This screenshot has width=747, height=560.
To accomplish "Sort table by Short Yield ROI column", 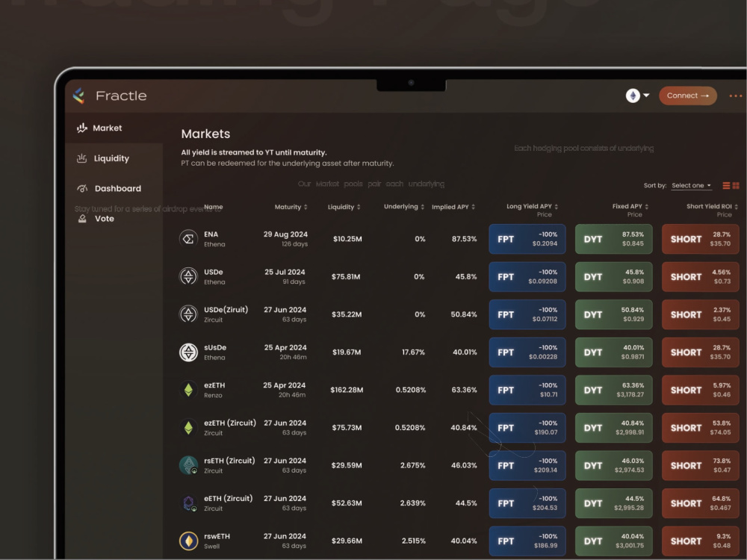I will 712,206.
